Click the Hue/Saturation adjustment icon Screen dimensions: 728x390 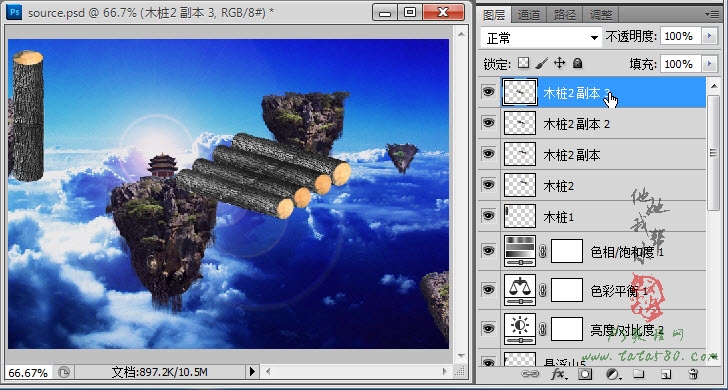(520, 251)
